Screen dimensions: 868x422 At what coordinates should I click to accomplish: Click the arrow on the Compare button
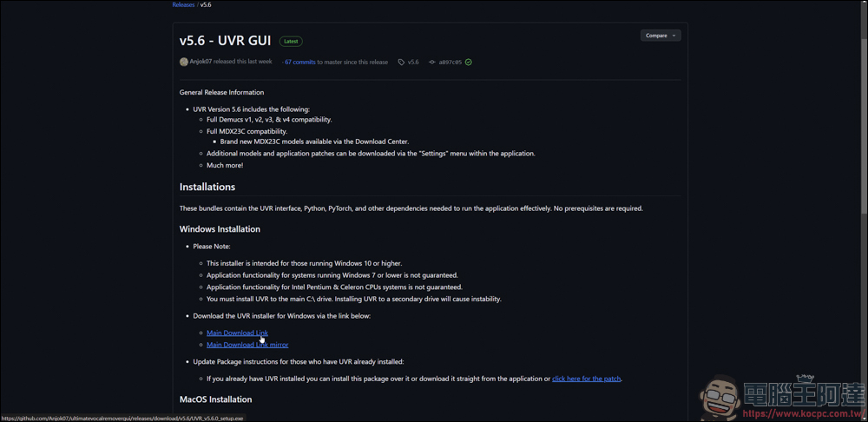click(674, 36)
